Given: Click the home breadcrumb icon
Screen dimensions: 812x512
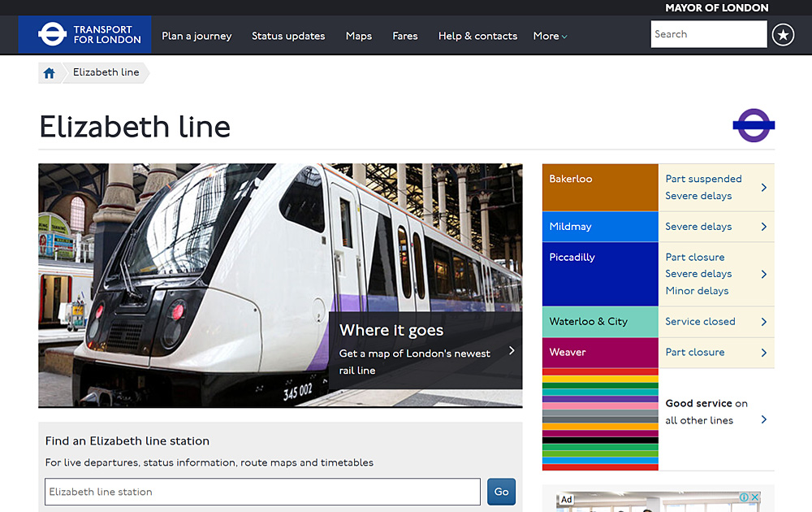Looking at the screenshot, I should pos(50,73).
